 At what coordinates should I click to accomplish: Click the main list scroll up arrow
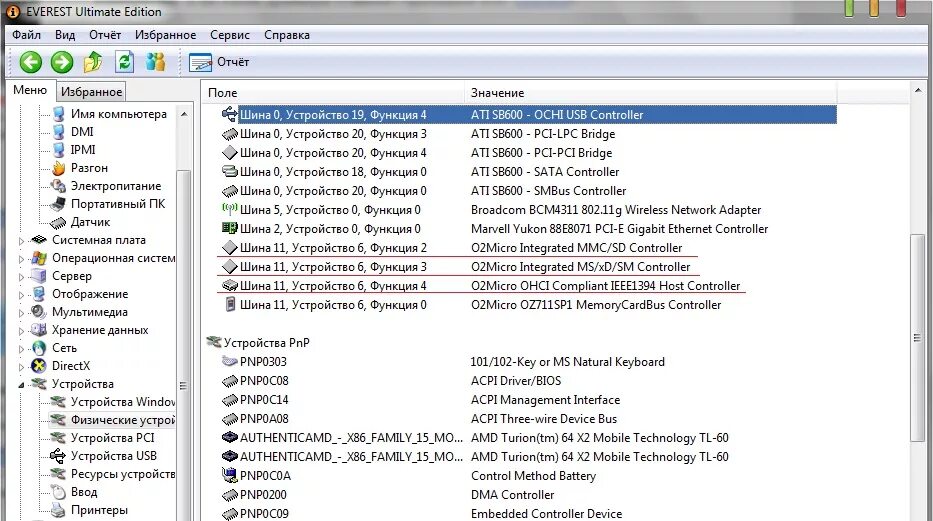coord(918,91)
